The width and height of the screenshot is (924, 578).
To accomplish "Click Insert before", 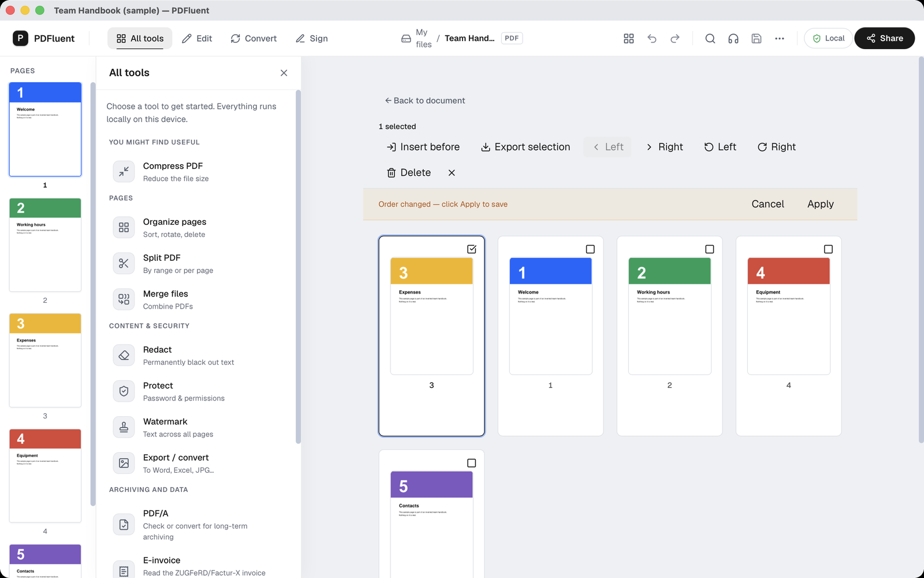I will pyautogui.click(x=423, y=147).
